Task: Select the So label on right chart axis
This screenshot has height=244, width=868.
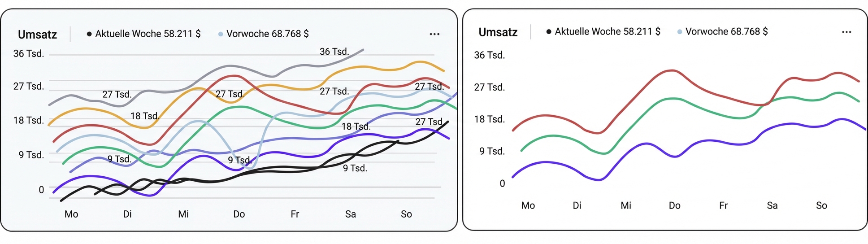Action: (821, 205)
